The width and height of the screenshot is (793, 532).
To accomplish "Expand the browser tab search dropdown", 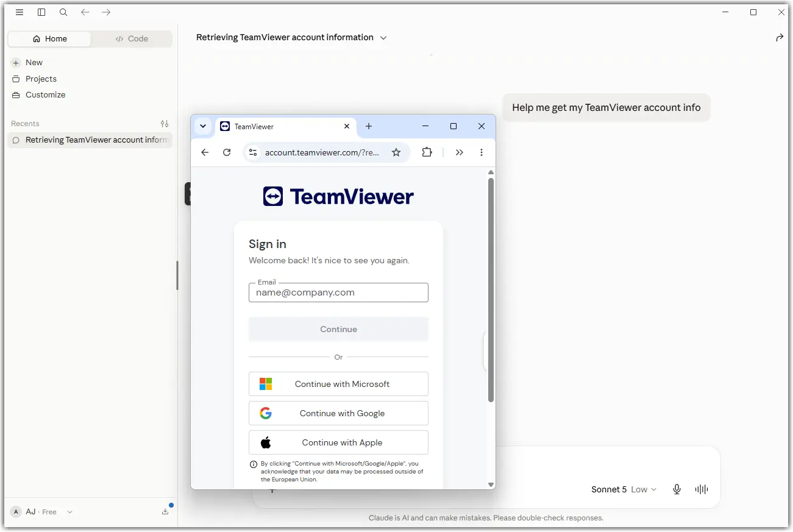I will click(x=203, y=126).
